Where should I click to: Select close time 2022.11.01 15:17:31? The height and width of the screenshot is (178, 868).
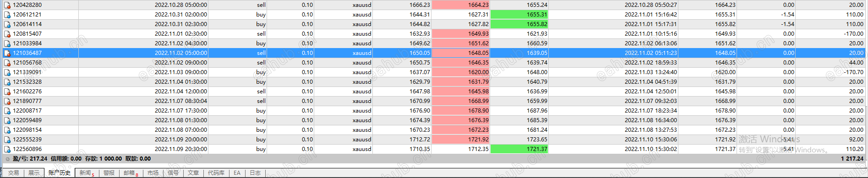click(651, 24)
